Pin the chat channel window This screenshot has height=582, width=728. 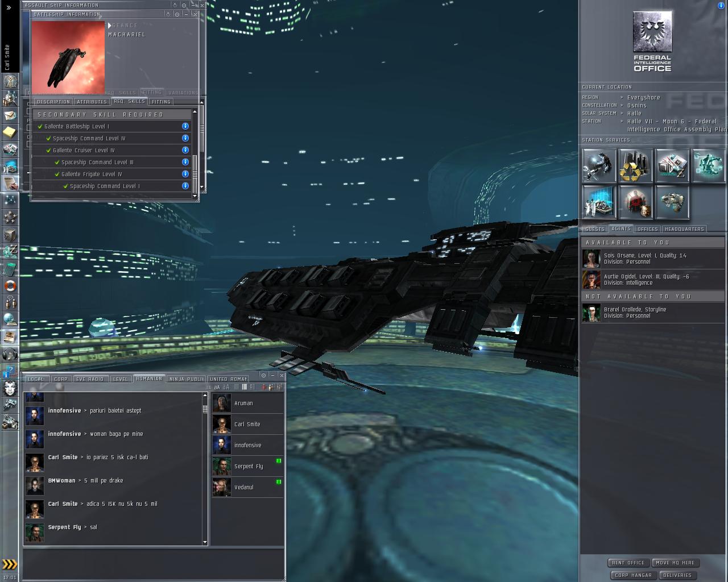click(263, 375)
